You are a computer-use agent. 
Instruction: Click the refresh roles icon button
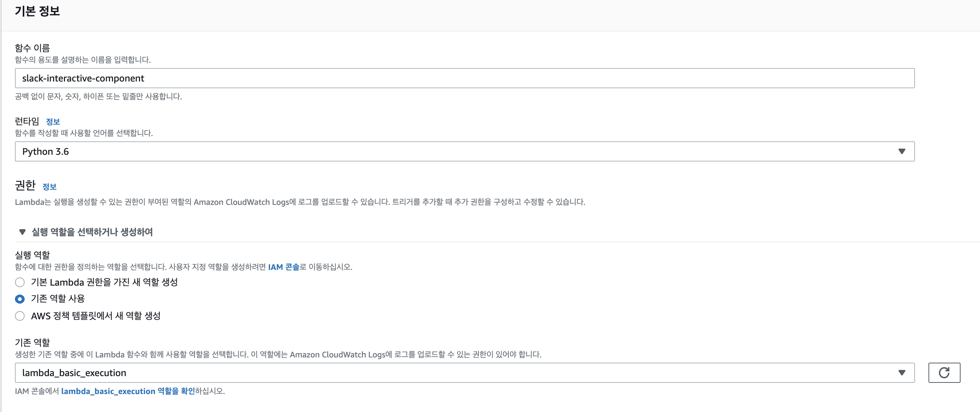(x=944, y=372)
